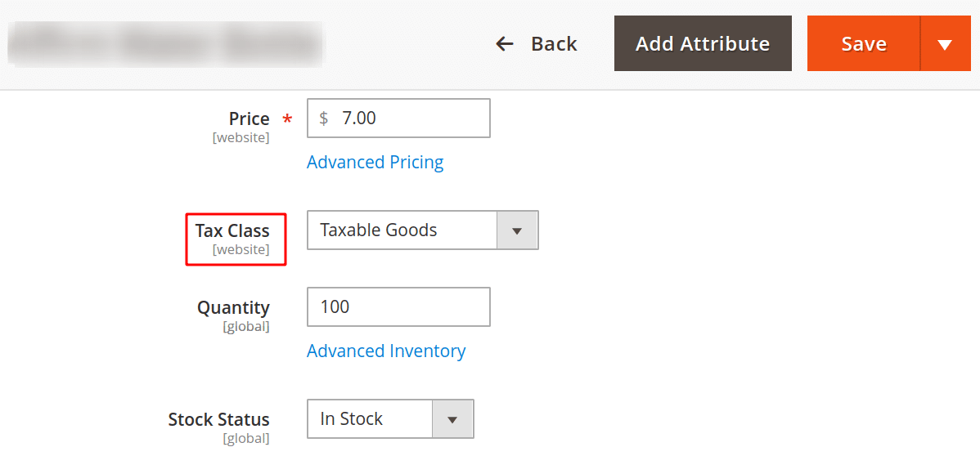Click the blurred product title heading

click(166, 44)
